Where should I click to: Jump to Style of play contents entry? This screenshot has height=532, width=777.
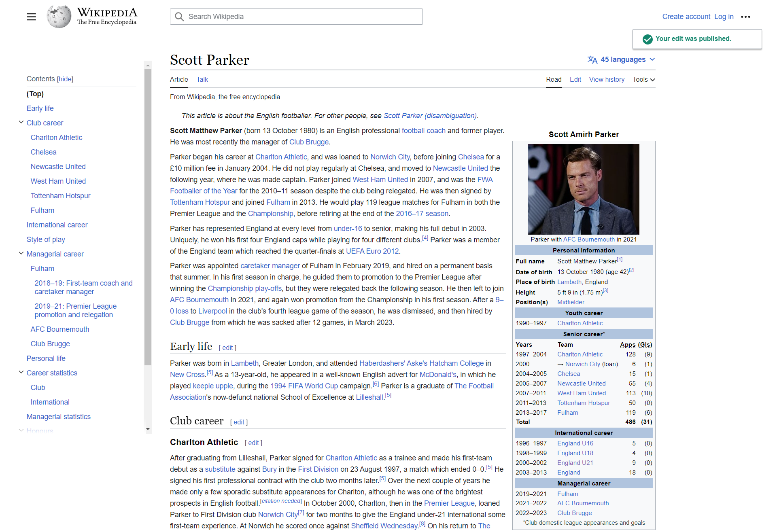46,240
